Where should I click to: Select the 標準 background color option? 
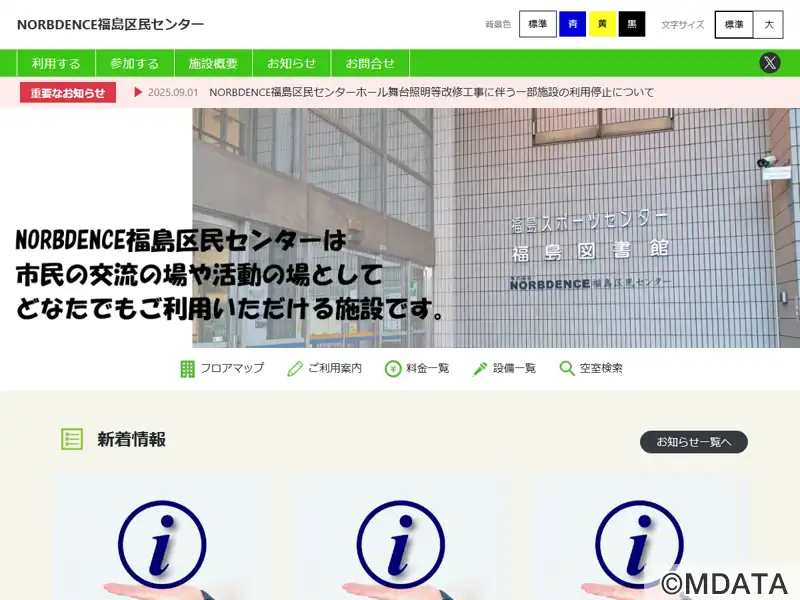click(538, 24)
